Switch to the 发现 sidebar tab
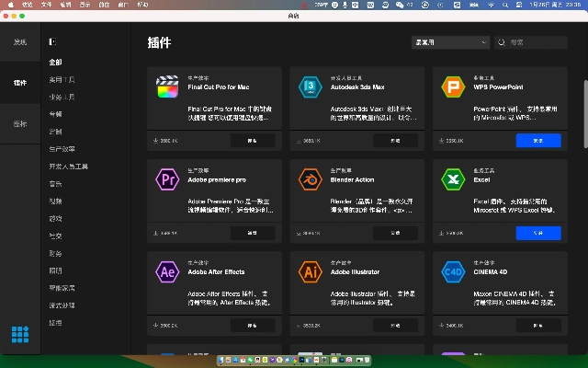The width and height of the screenshot is (588, 368). coord(20,42)
